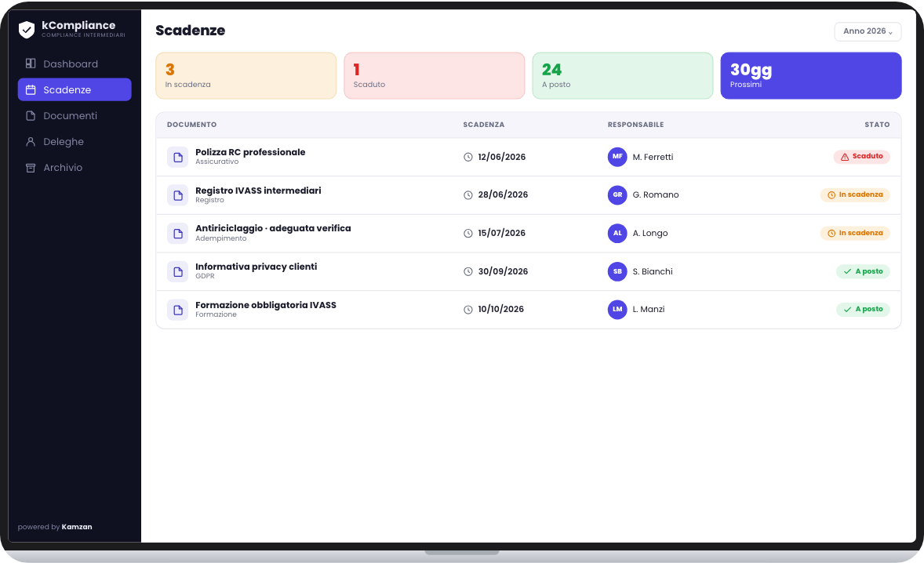This screenshot has height=563, width=924.
Task: Click the Deleghe person icon in sidebar
Action: (x=31, y=141)
